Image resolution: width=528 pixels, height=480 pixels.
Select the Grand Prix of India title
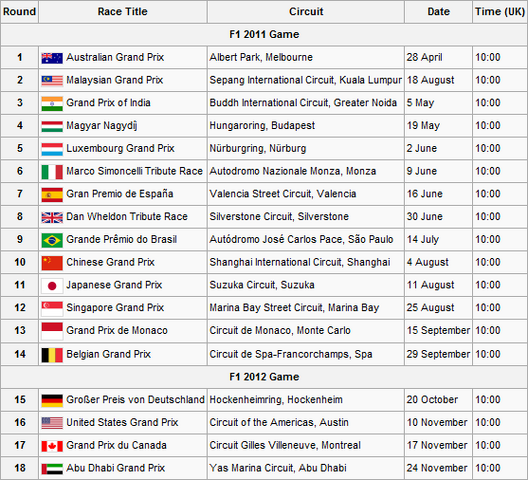pyautogui.click(x=108, y=103)
